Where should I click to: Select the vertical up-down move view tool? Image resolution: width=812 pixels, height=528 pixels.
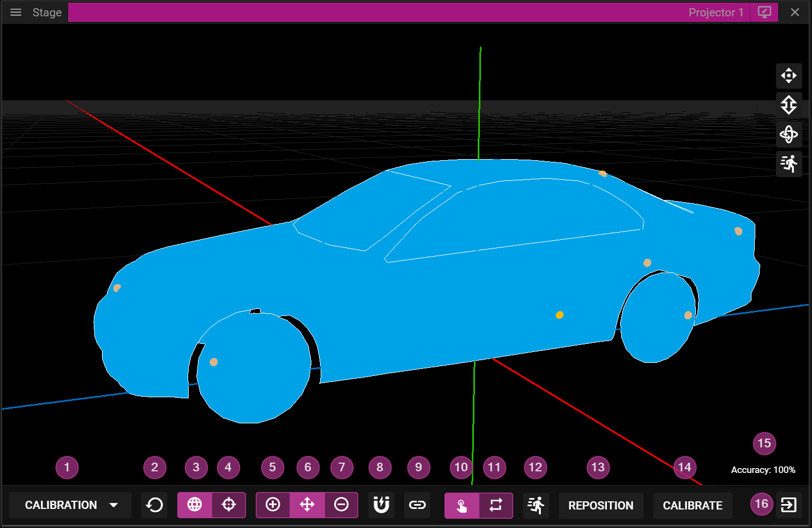click(789, 105)
